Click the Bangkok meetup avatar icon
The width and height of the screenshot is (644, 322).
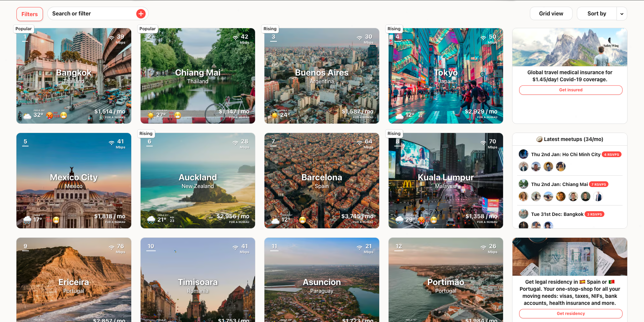[524, 214]
